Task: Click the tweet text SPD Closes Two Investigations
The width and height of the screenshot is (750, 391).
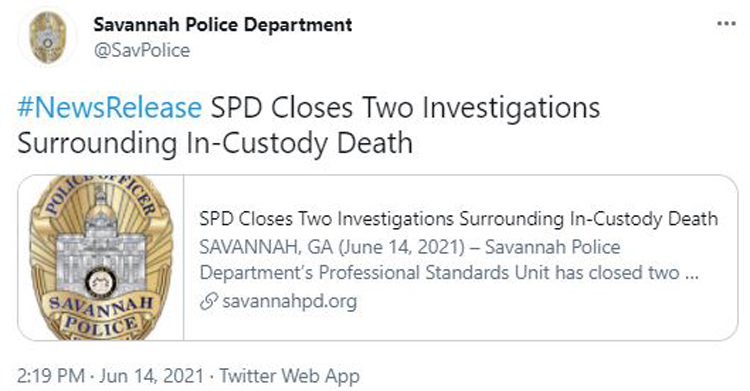Action: (406, 107)
